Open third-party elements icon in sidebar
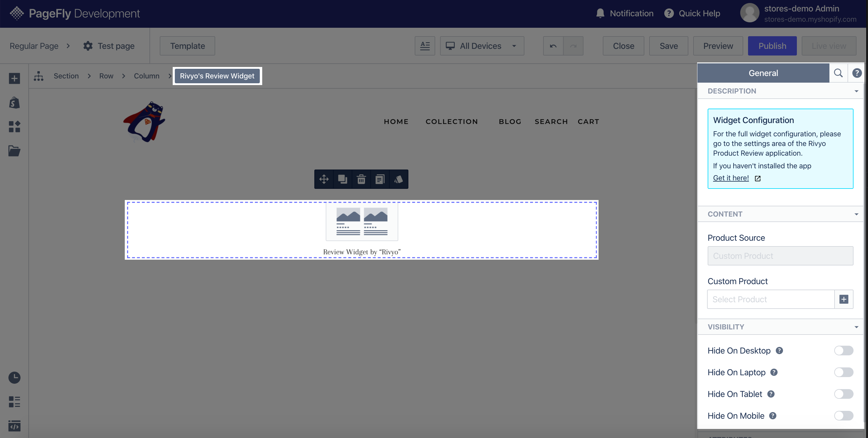Viewport: 868px width, 438px height. click(14, 127)
